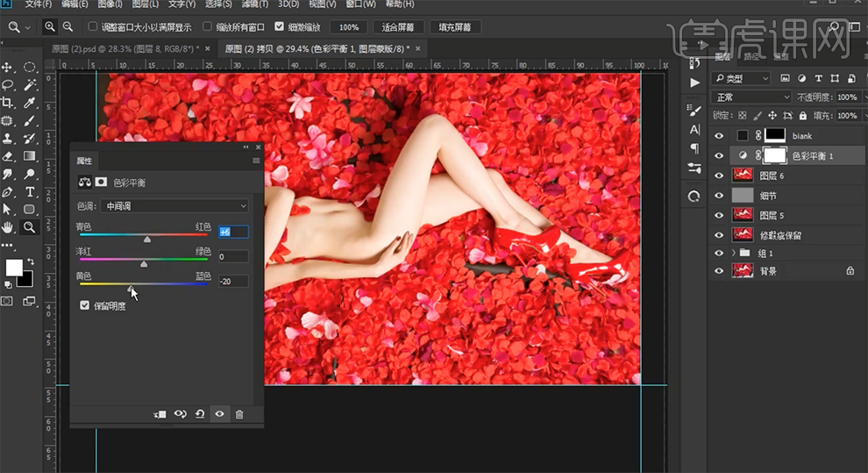
Task: Select the Move tool
Action: [8, 67]
